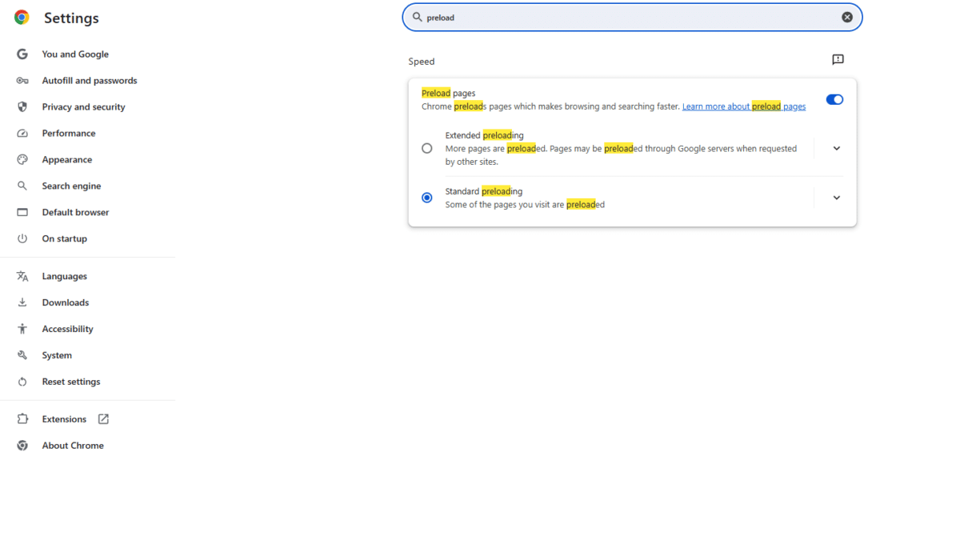This screenshot has height=560, width=960.
Task: Expand the Extended preloading details chevron
Action: pyautogui.click(x=837, y=148)
